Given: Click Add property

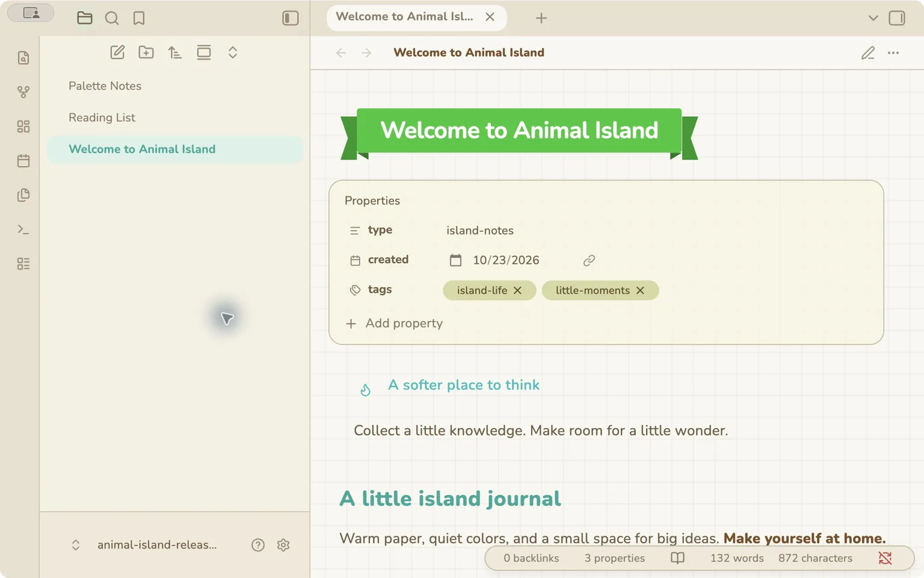Looking at the screenshot, I should pyautogui.click(x=395, y=323).
